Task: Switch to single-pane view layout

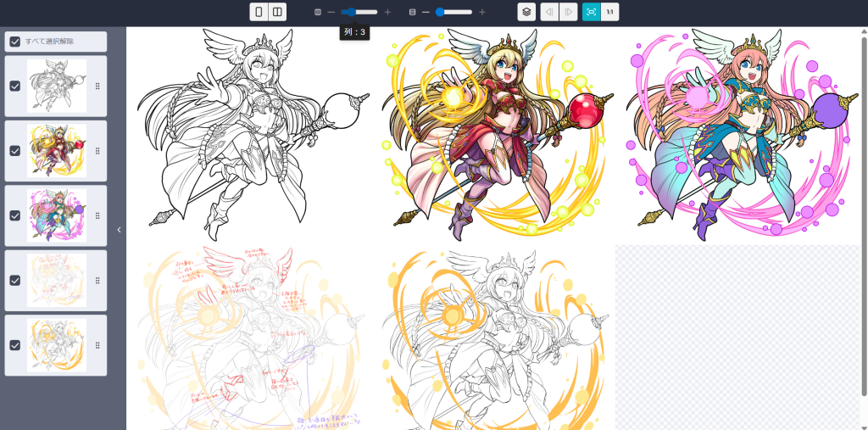Action: pos(259,12)
